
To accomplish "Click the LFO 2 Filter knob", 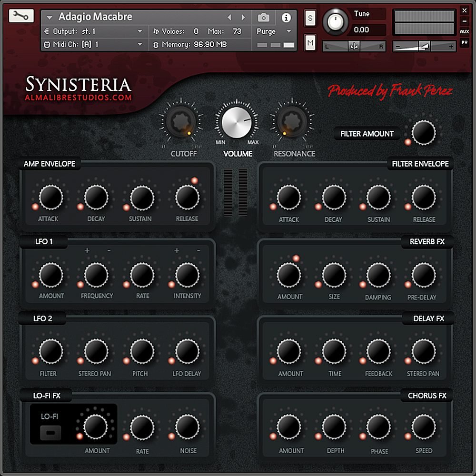I will (51, 351).
